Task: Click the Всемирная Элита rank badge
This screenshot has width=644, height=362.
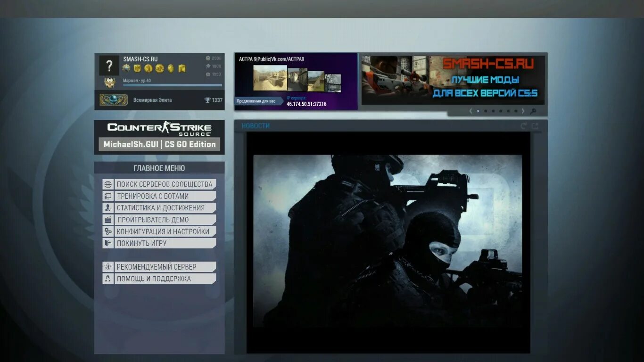Action: pyautogui.click(x=114, y=100)
